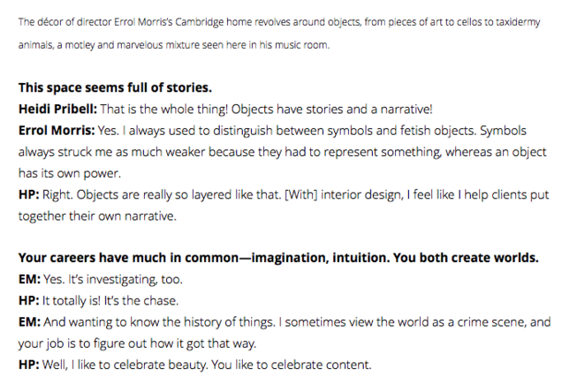Click the line starting "HP: Right. Objects are really"

[265, 194]
